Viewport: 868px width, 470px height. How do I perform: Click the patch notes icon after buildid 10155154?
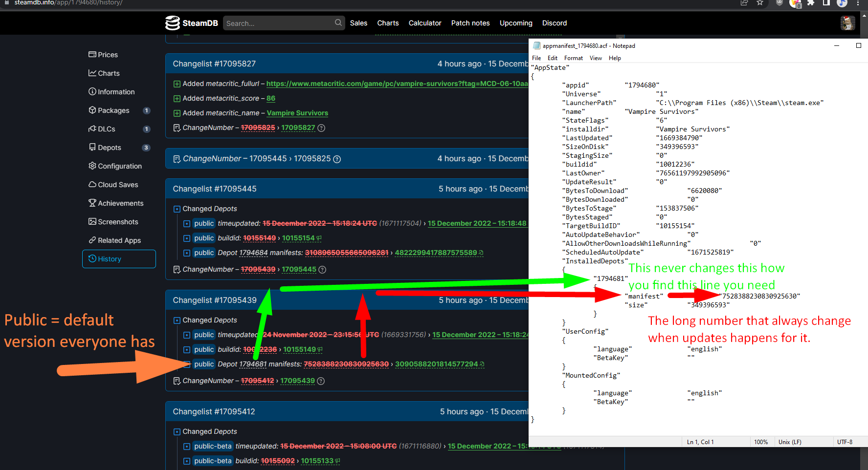pyautogui.click(x=319, y=238)
